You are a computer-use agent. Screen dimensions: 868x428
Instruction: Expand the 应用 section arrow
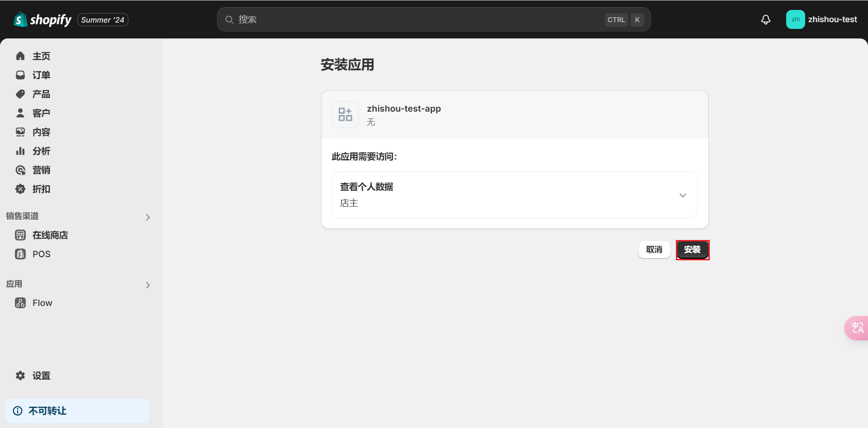(x=148, y=285)
